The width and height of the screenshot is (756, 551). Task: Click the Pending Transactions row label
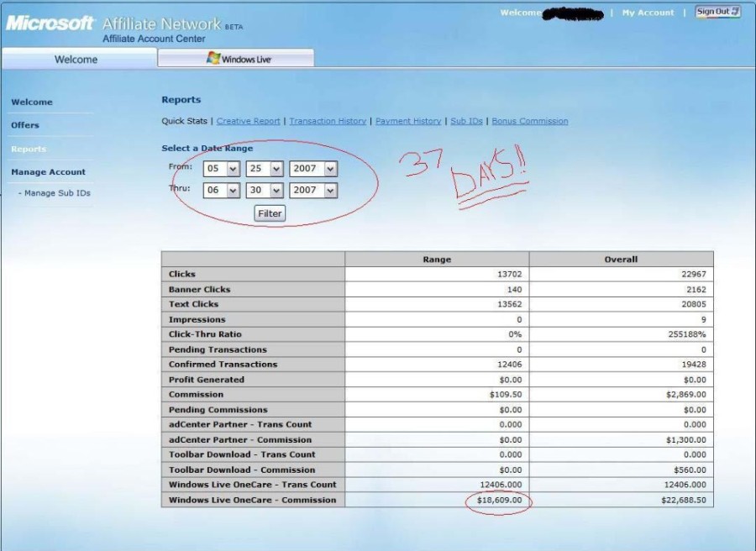point(218,349)
